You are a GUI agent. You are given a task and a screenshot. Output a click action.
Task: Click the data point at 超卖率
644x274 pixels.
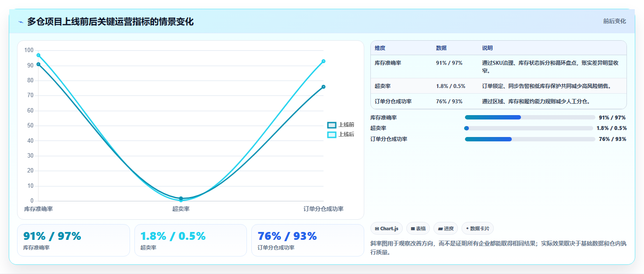click(x=181, y=199)
